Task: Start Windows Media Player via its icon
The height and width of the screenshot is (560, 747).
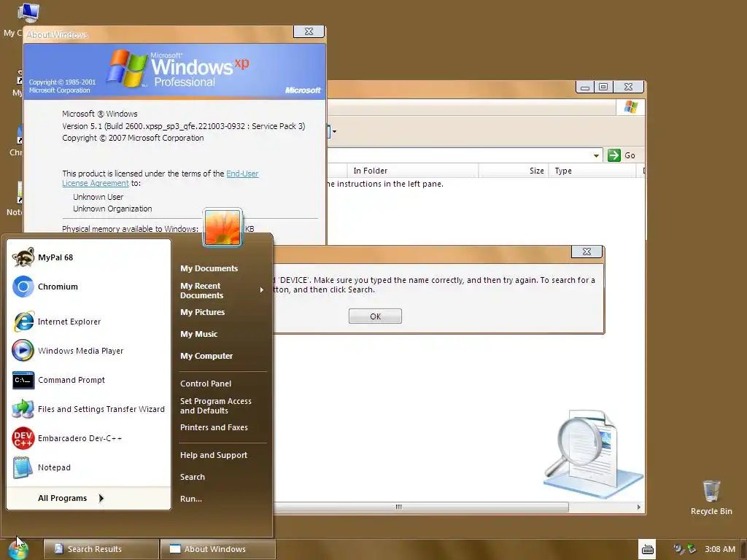Action: pos(23,351)
